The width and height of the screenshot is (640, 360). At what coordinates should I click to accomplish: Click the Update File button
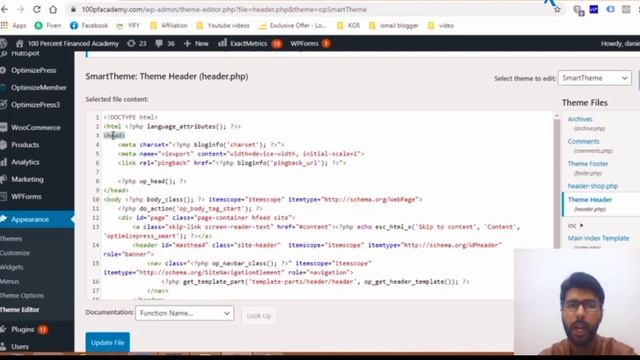click(108, 342)
